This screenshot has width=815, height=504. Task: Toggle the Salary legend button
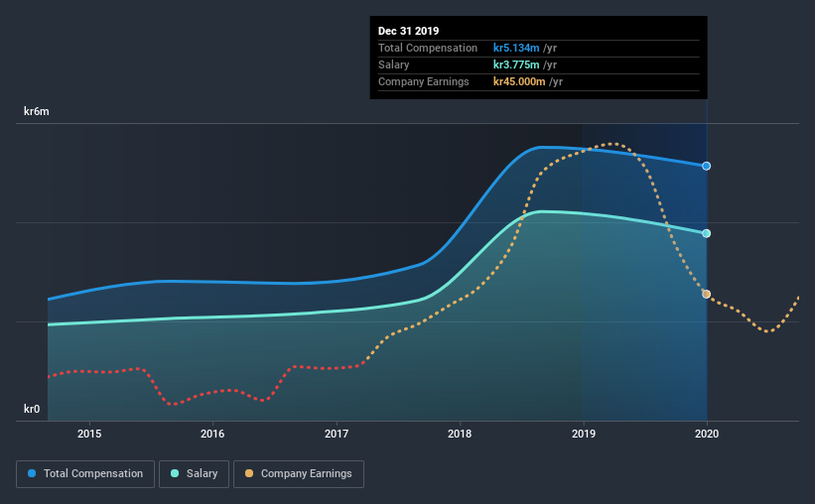[x=194, y=474]
